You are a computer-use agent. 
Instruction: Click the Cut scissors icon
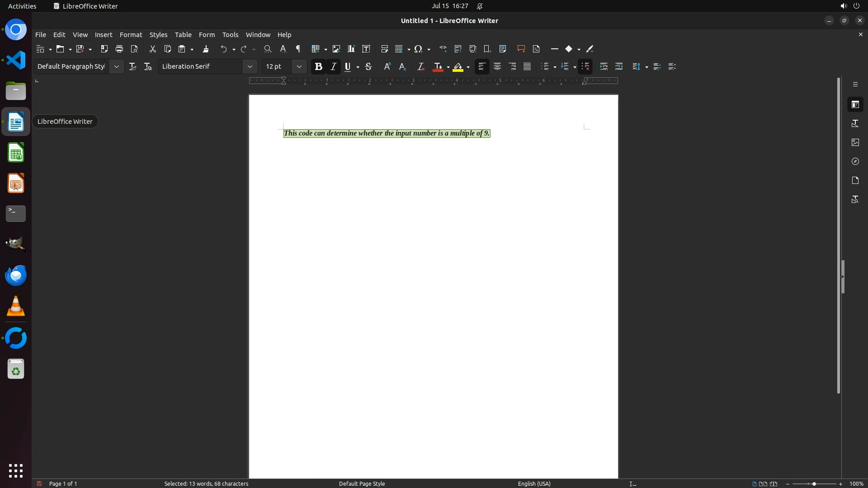click(152, 49)
